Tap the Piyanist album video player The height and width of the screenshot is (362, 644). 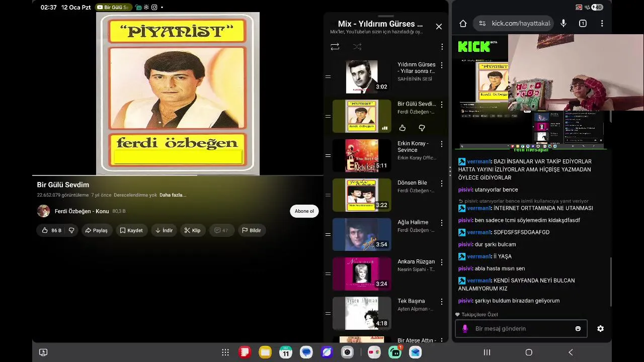(178, 94)
